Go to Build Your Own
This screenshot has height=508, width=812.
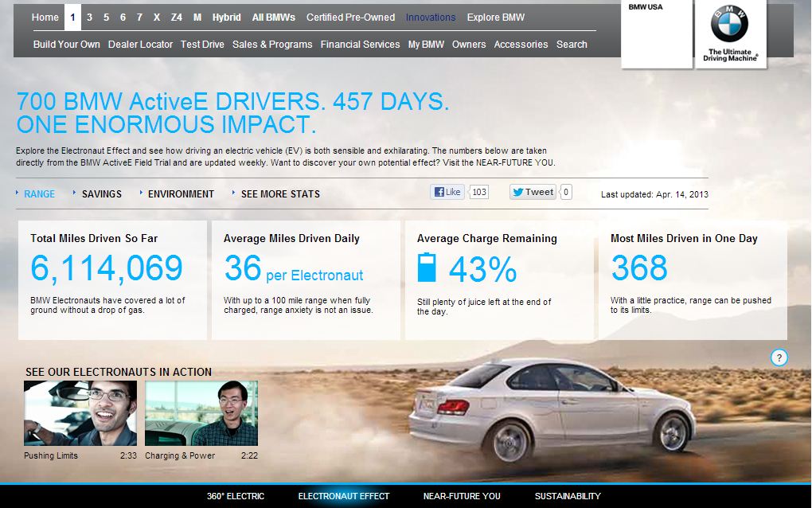tap(67, 45)
